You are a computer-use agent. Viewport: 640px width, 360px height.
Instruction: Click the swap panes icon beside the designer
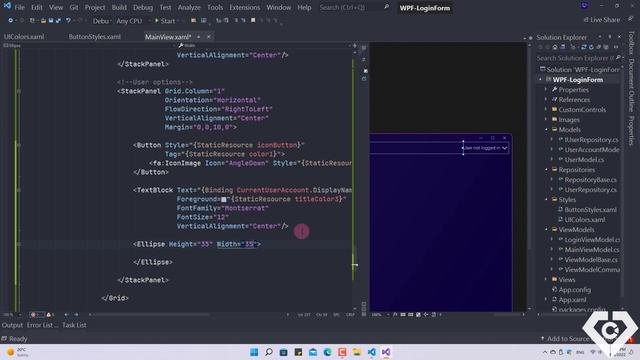(x=363, y=60)
